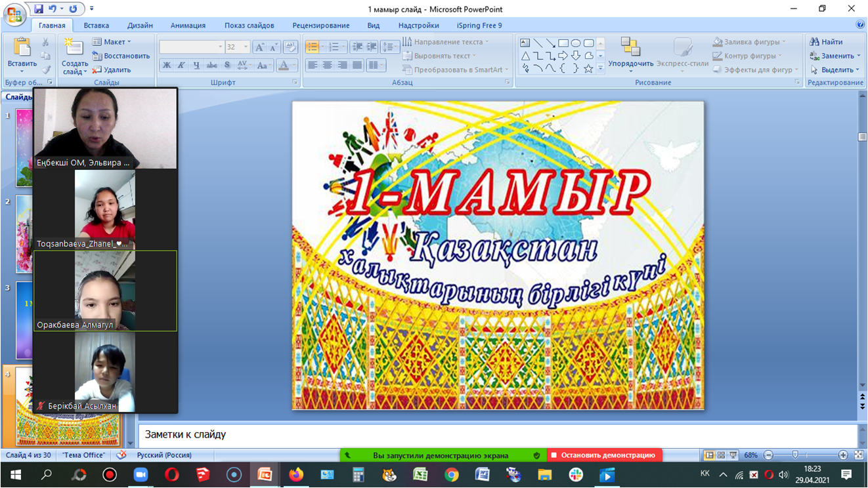Click the Arrange (Упорядочить) icon
Screen dimensions: 868x488
pos(630,48)
